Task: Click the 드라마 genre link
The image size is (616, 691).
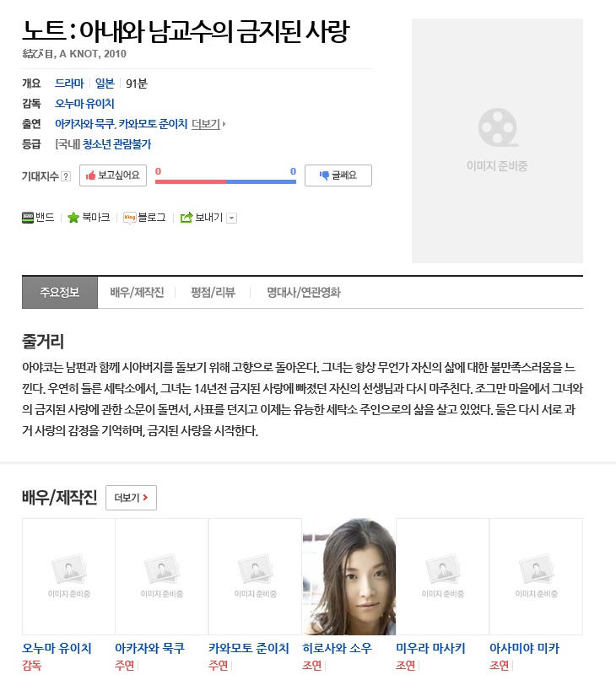Action: pos(69,84)
